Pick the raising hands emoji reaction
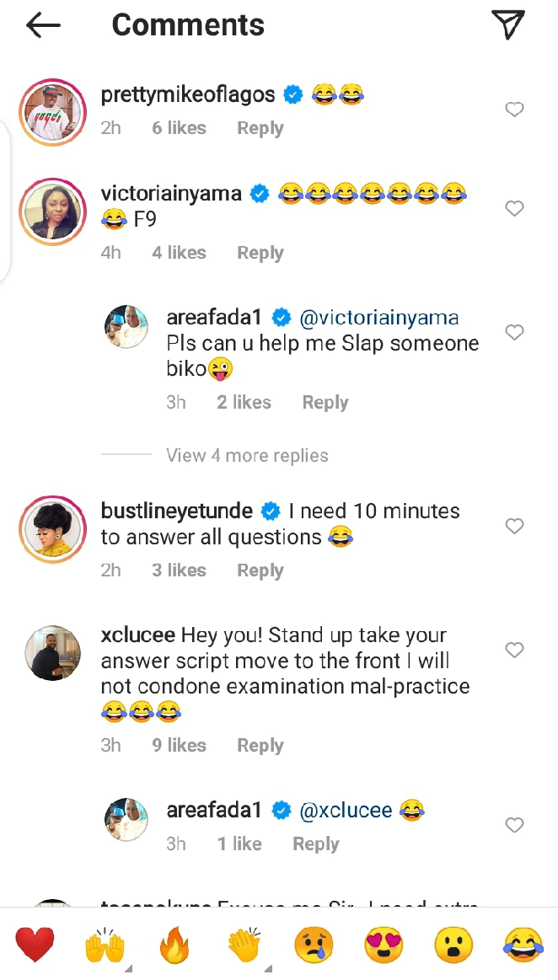Image resolution: width=558 pixels, height=980 pixels. (x=105, y=945)
